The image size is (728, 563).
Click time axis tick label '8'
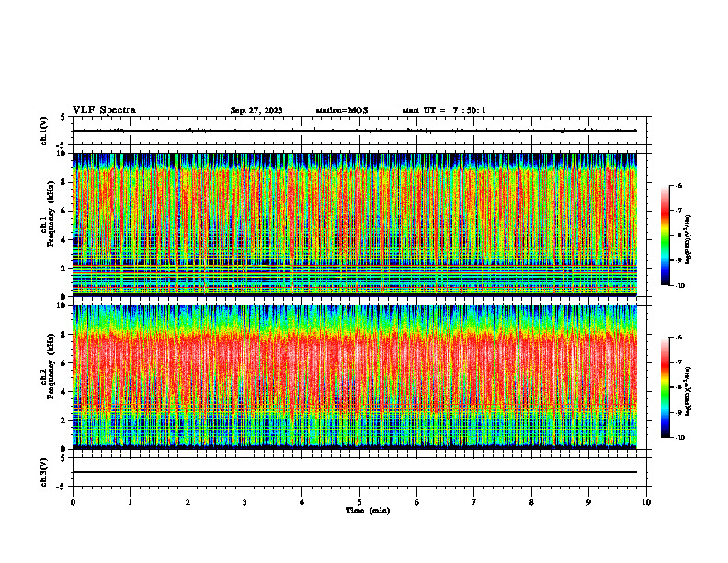(x=531, y=502)
